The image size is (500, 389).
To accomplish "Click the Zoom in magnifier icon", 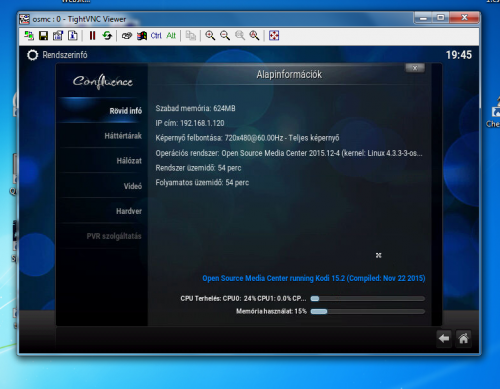I will pyautogui.click(x=210, y=36).
